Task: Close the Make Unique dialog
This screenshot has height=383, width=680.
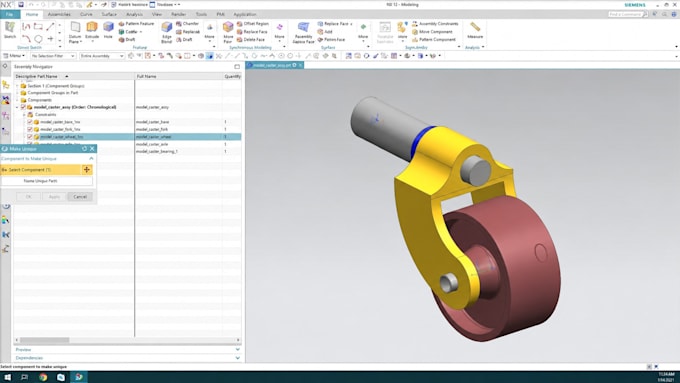Action: click(92, 149)
